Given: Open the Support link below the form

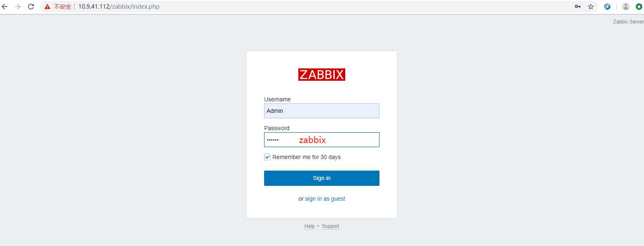Looking at the screenshot, I should coord(330,226).
